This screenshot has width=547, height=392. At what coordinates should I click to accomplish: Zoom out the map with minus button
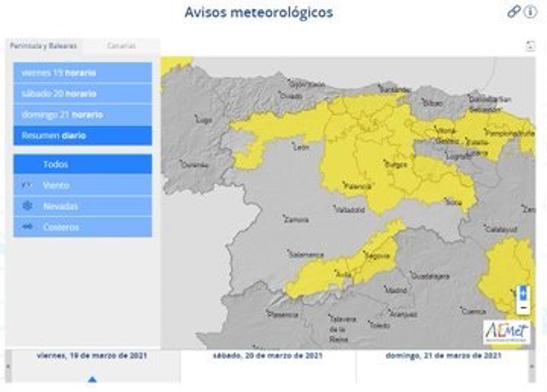pyautogui.click(x=523, y=308)
